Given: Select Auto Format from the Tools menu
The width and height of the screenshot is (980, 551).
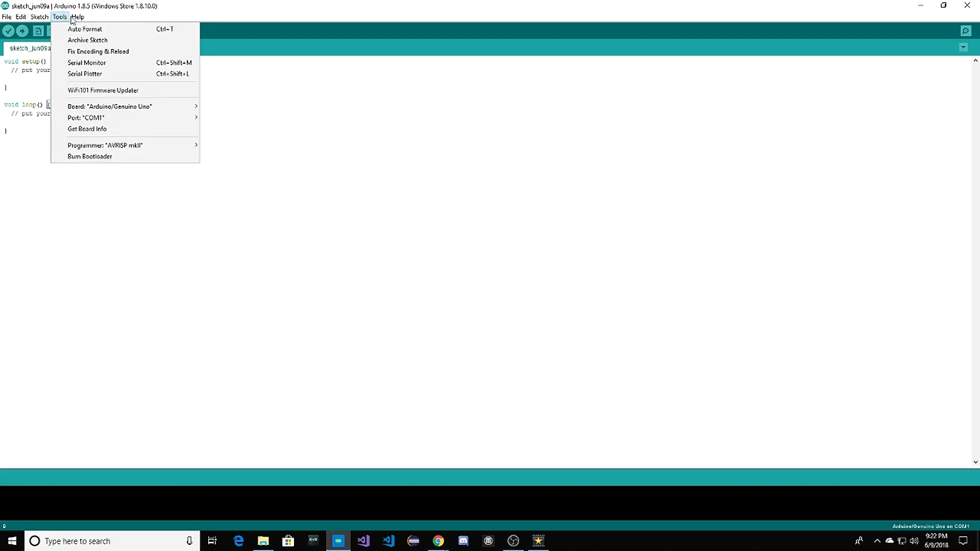Looking at the screenshot, I should pyautogui.click(x=85, y=29).
